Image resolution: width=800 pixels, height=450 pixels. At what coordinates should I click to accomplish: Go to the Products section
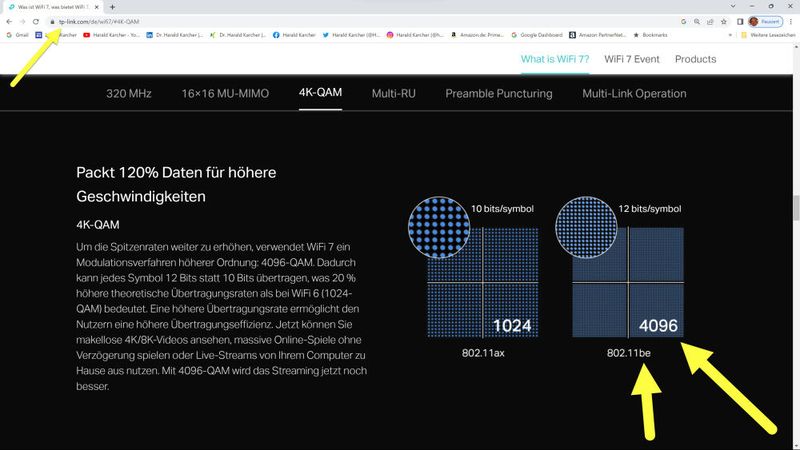tap(695, 59)
